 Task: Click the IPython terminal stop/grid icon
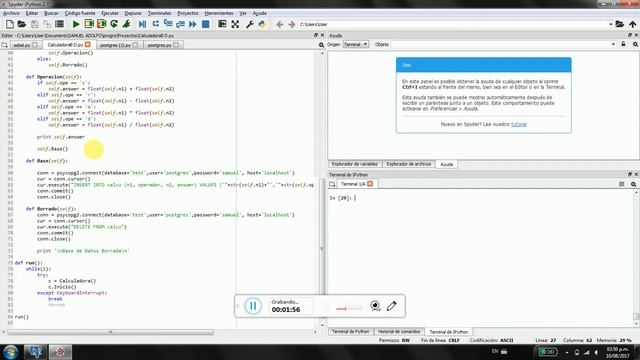pyautogui.click(x=622, y=184)
